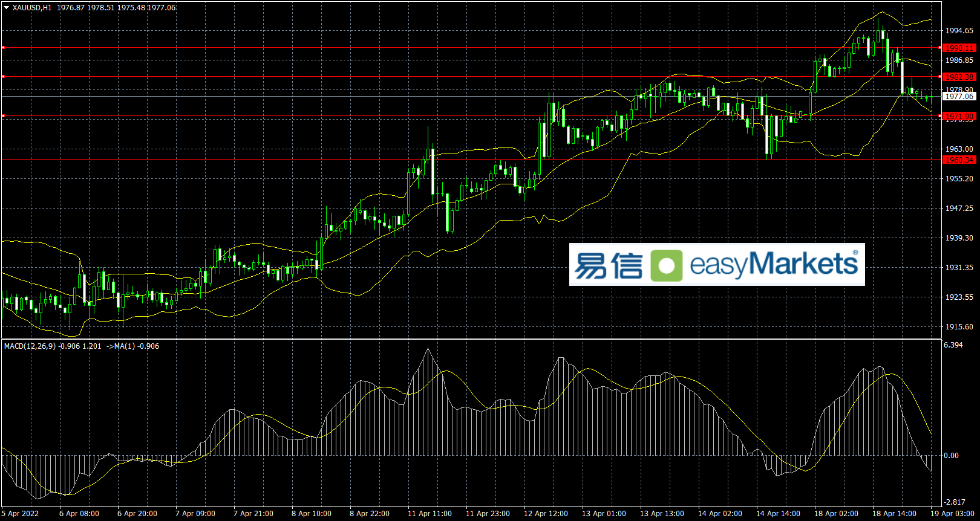This screenshot has height=521, width=980.
Task: Click the 19 Apr 03:00 time label
Action: pos(952,514)
